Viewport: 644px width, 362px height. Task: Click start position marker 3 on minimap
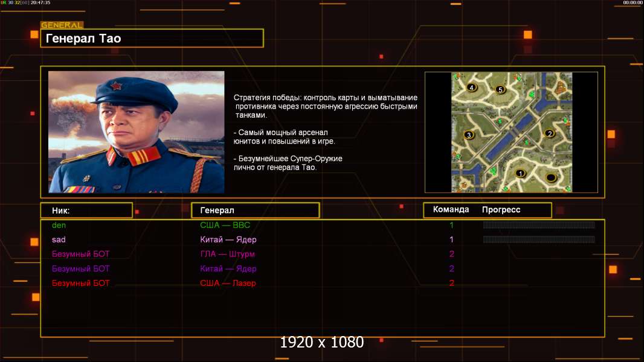[469, 135]
